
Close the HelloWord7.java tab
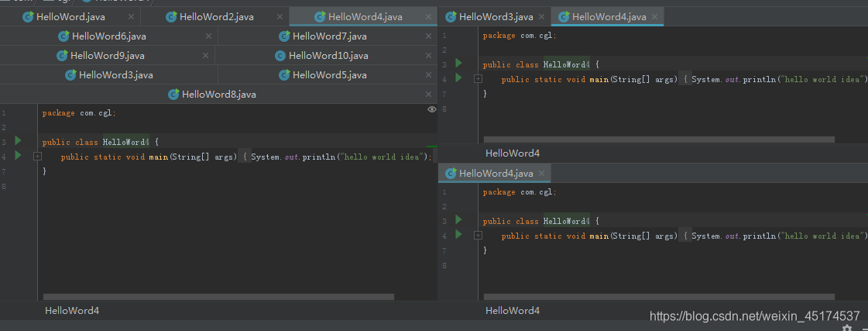(428, 36)
